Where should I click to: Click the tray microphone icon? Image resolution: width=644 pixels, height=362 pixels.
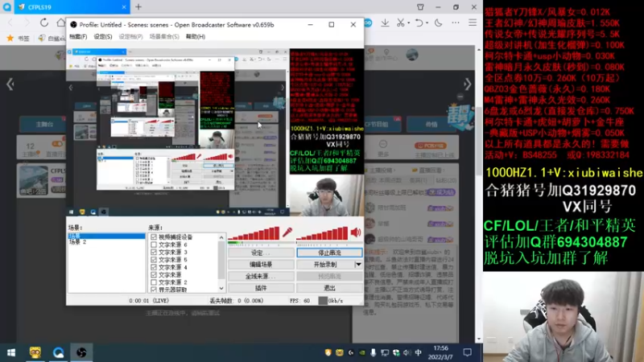[x=373, y=352]
